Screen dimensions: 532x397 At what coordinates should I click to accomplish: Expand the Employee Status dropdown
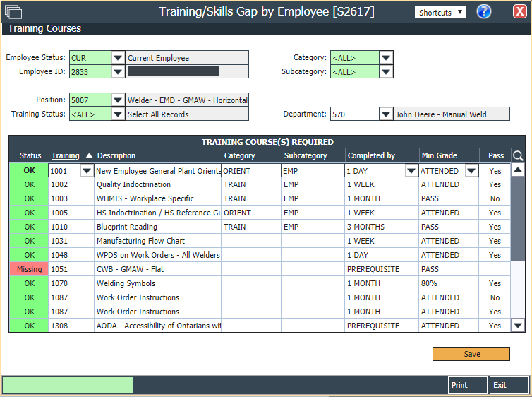pos(118,58)
